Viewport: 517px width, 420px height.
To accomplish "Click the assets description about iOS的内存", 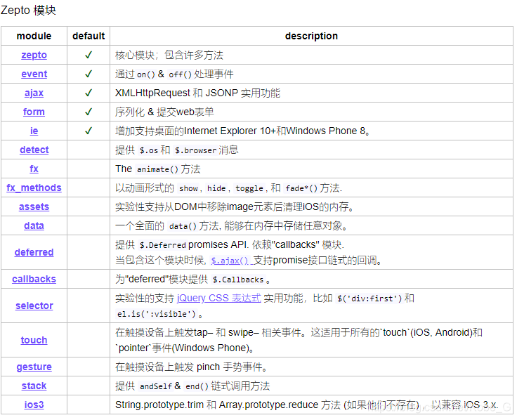I will point(235,206).
